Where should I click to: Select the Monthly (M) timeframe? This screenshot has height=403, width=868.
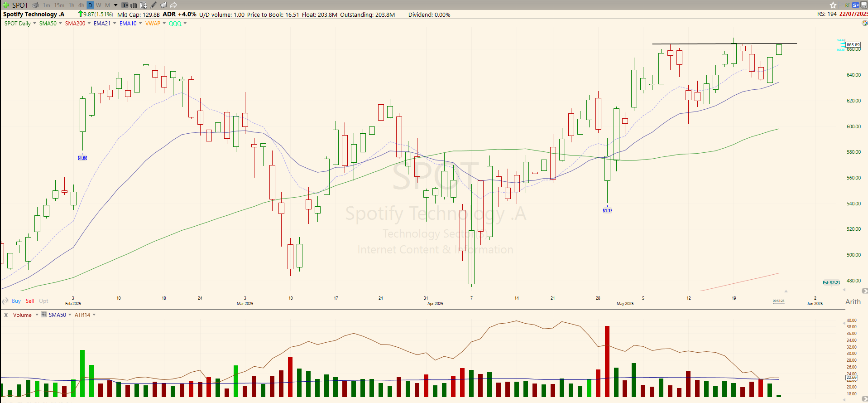(107, 5)
